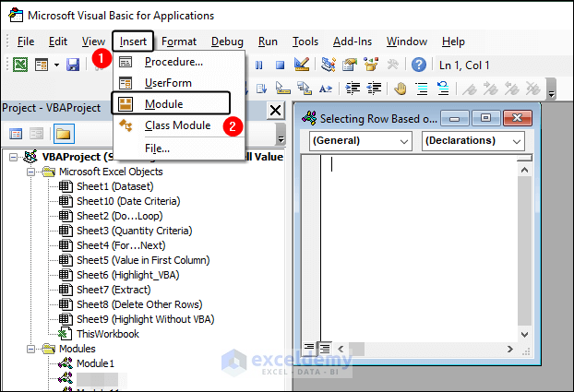Switch to Procedure View in the code window

(309, 348)
